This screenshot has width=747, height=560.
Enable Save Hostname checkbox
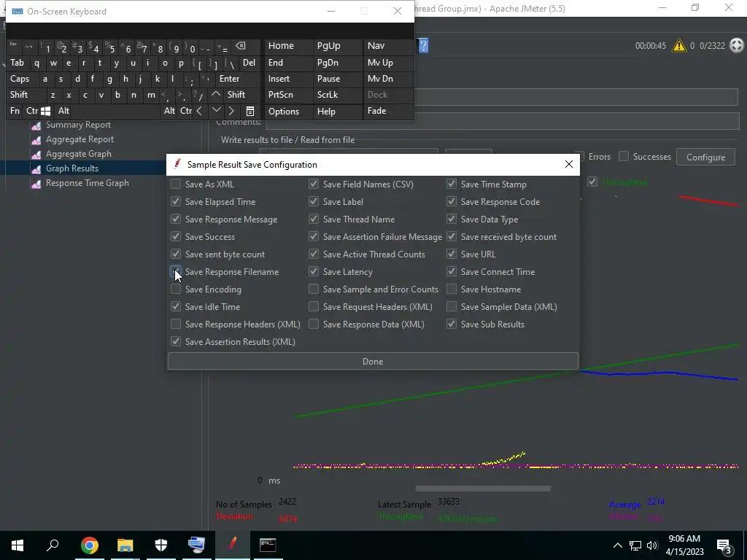451,289
